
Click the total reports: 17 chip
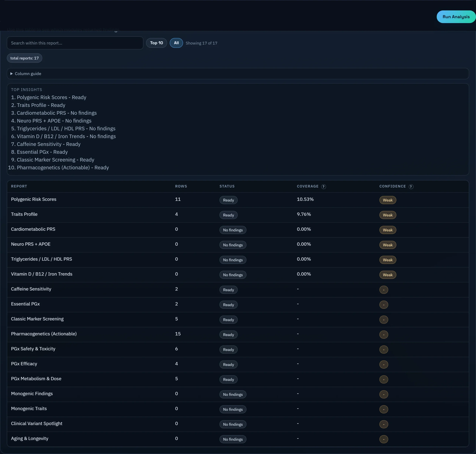[x=25, y=58]
